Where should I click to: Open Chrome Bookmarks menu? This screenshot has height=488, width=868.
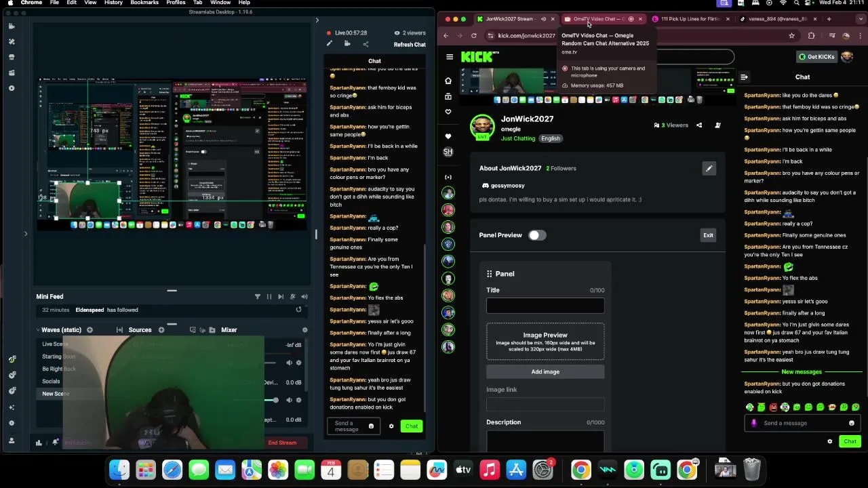click(x=144, y=3)
